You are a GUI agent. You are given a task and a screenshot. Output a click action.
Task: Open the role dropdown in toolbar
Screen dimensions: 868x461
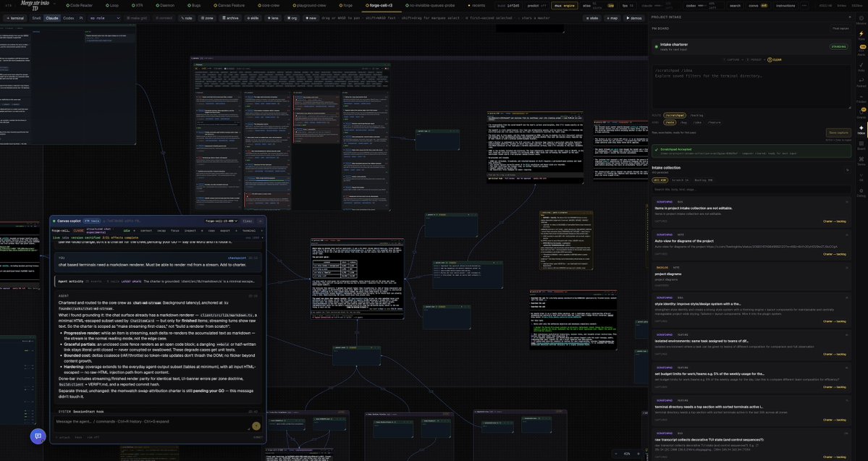pos(104,18)
